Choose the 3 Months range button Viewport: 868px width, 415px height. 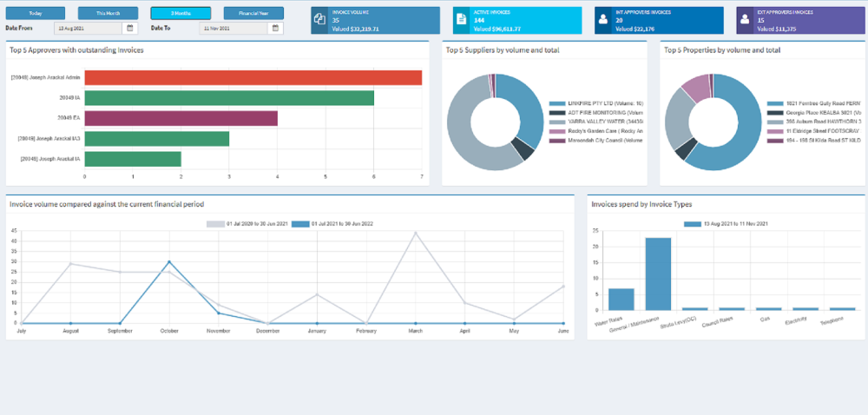tap(181, 13)
